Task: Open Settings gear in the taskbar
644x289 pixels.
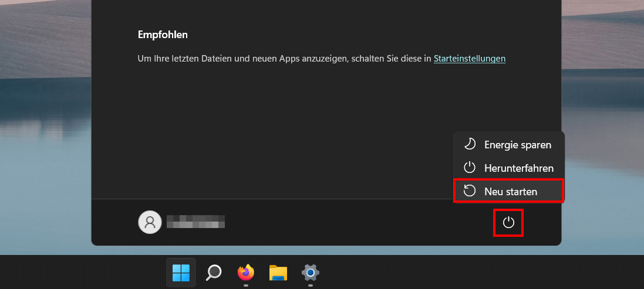Action: (311, 273)
